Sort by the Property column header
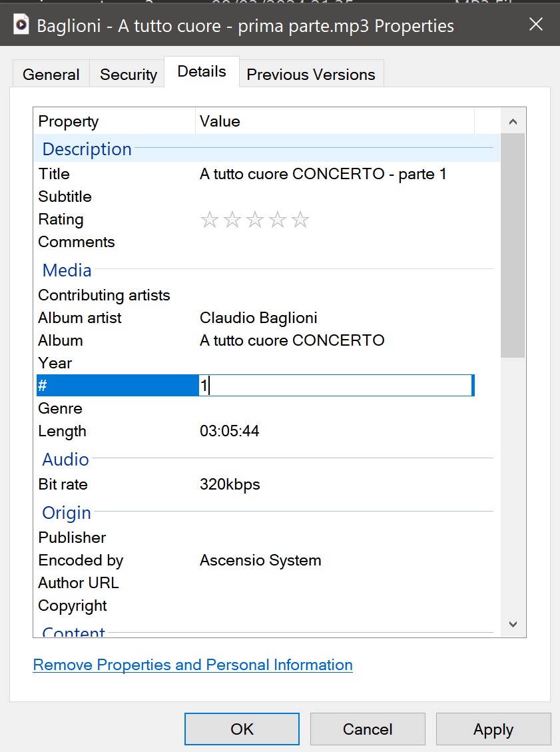Screen dimensions: 560x752 (114, 121)
